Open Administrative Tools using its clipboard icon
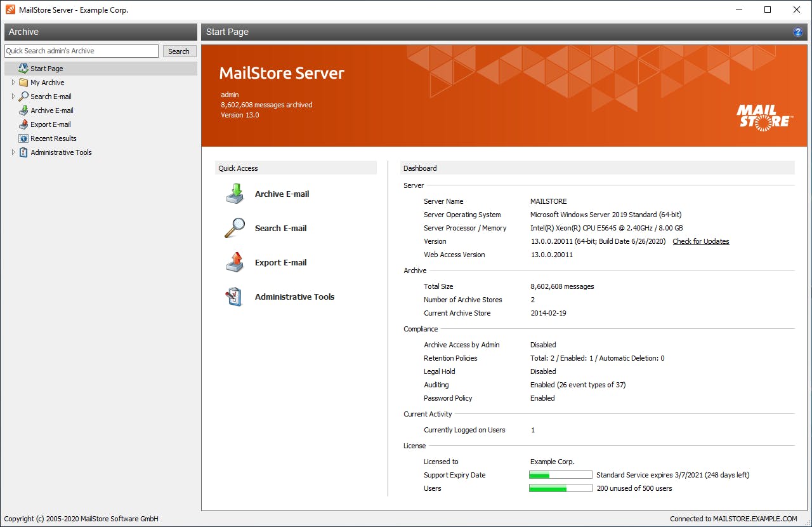This screenshot has width=812, height=527. (x=234, y=297)
